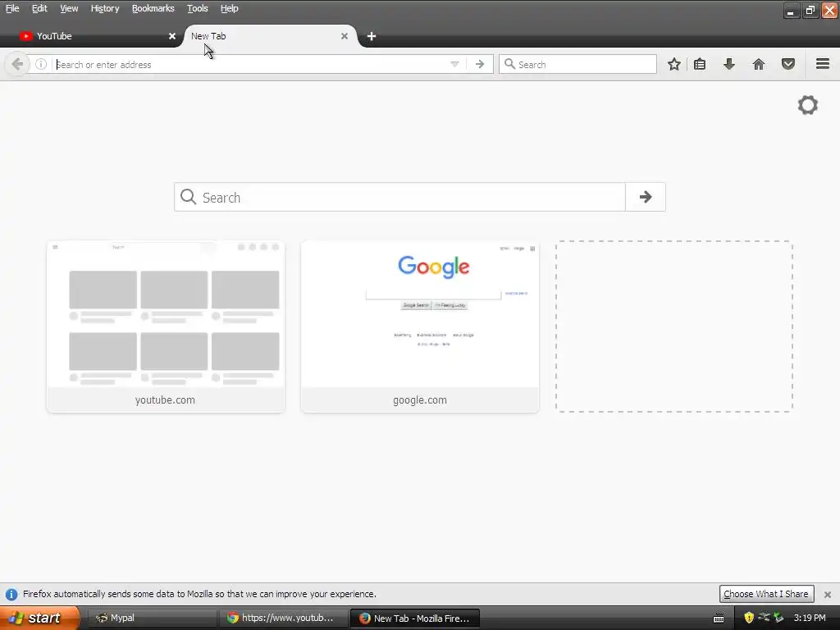
Task: Click the system clock 3:19 PM
Action: pos(810,618)
